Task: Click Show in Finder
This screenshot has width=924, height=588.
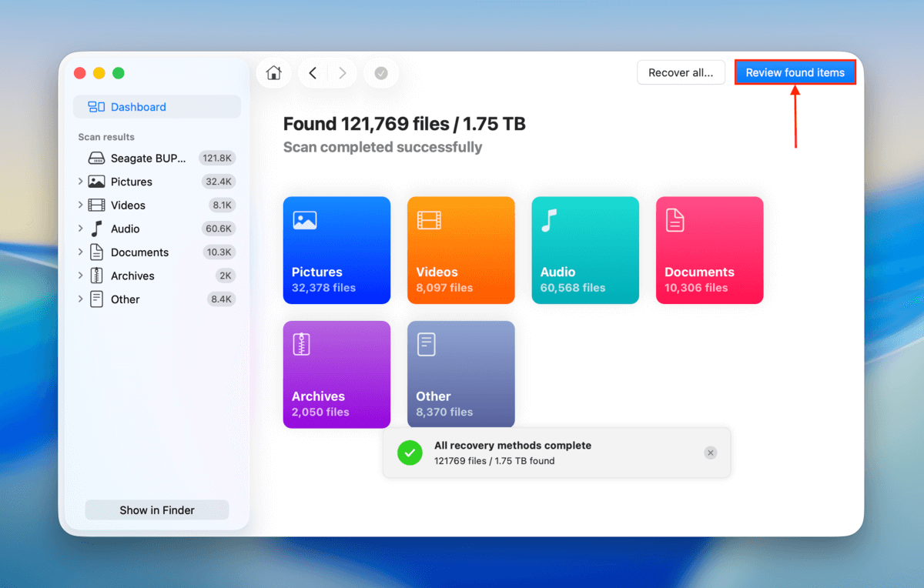Action: coord(156,509)
